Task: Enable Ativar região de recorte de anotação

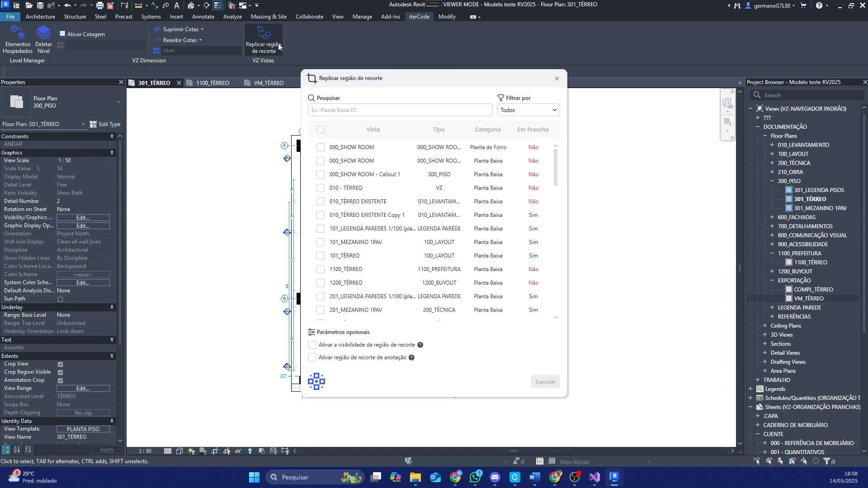Action: 312,357
